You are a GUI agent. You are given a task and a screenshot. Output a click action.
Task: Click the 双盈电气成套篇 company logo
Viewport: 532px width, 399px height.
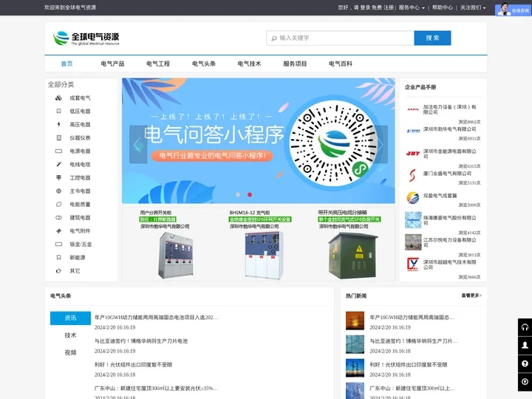point(413,197)
